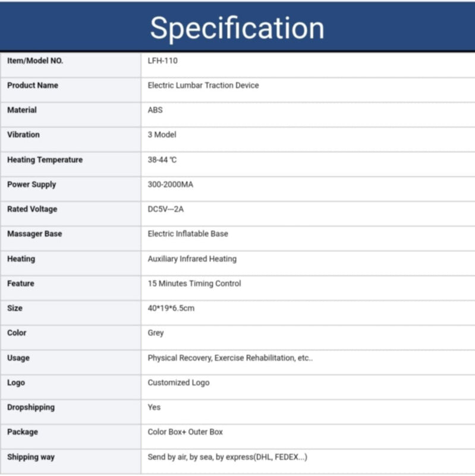Click the Dropshipping row label
This screenshot has height=476, width=475.
pos(31,408)
